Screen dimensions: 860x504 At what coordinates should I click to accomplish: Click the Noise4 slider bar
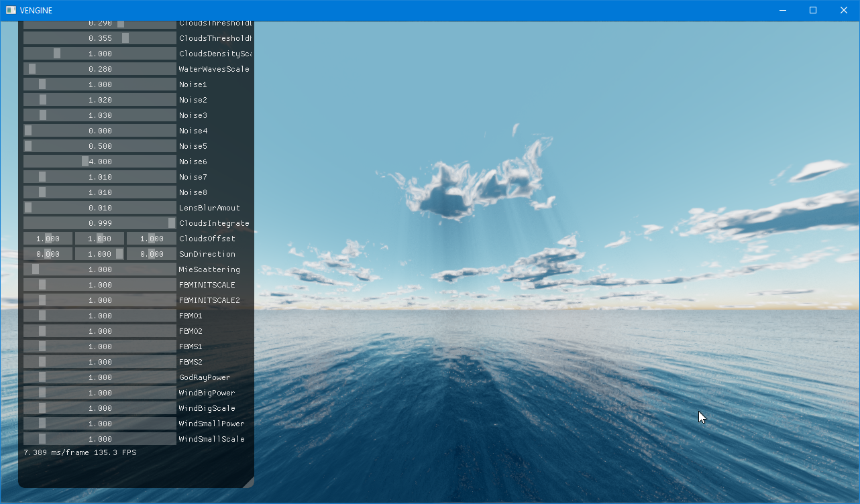pos(99,131)
